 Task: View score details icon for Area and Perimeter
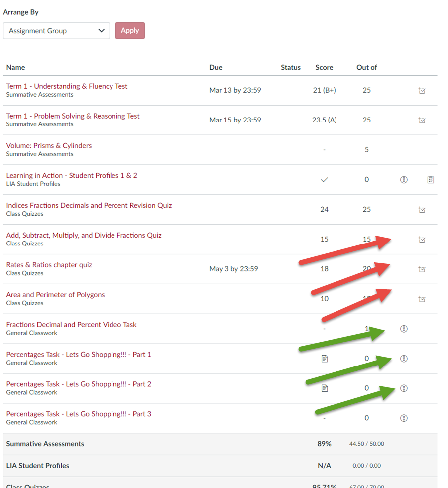coord(422,299)
